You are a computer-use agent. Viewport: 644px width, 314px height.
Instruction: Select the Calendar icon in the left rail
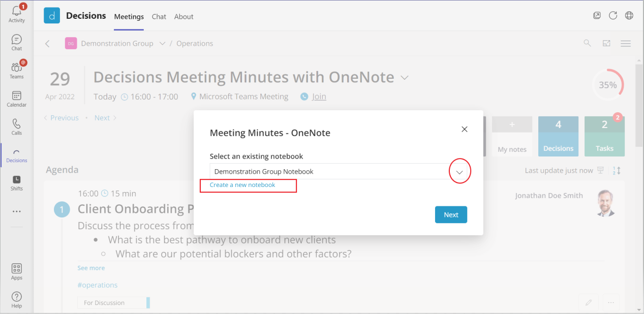(x=16, y=98)
